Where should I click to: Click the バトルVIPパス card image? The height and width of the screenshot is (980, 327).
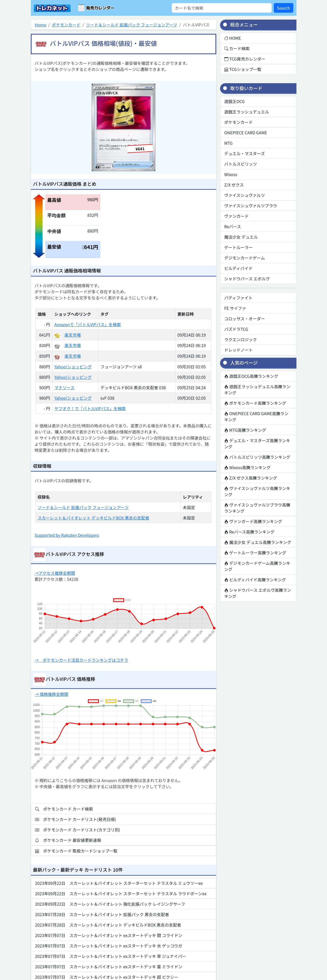(123, 127)
